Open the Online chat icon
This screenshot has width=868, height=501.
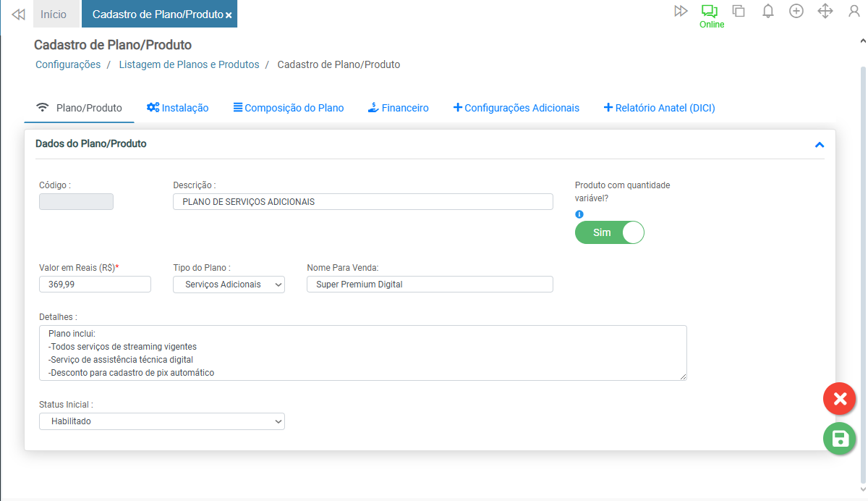point(710,12)
